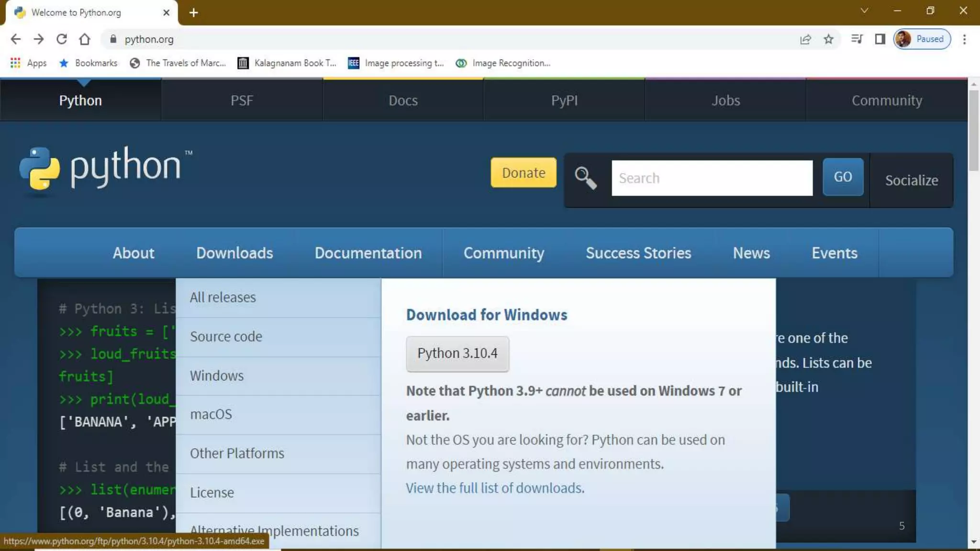The height and width of the screenshot is (551, 980).
Task: Click the back navigation arrow
Action: (x=16, y=39)
